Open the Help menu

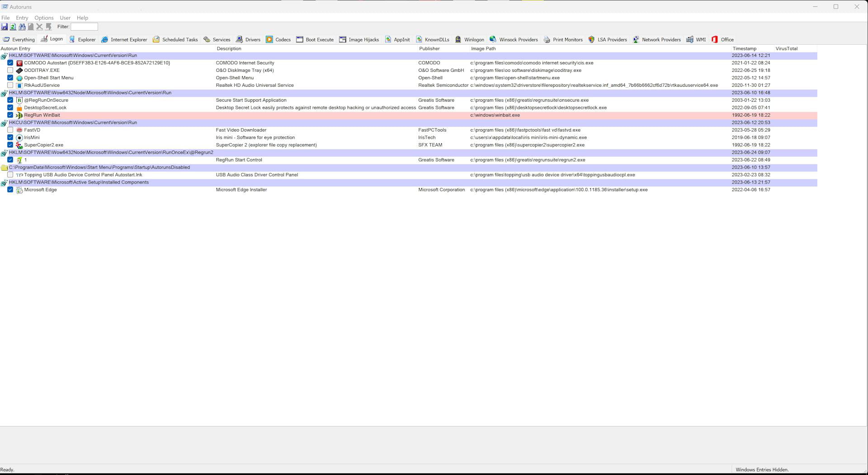[x=82, y=18]
